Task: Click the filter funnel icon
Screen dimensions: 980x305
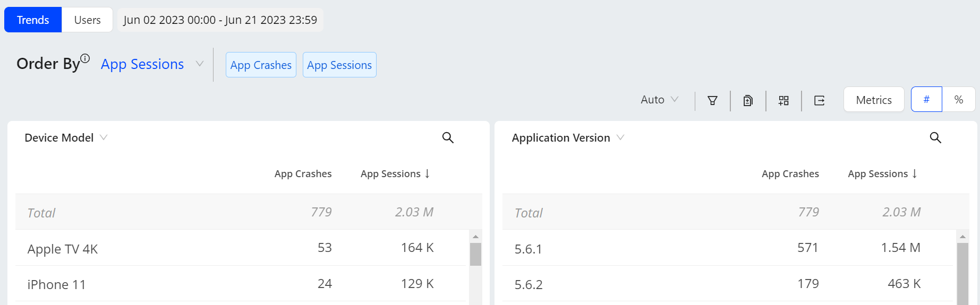Action: pyautogui.click(x=712, y=100)
